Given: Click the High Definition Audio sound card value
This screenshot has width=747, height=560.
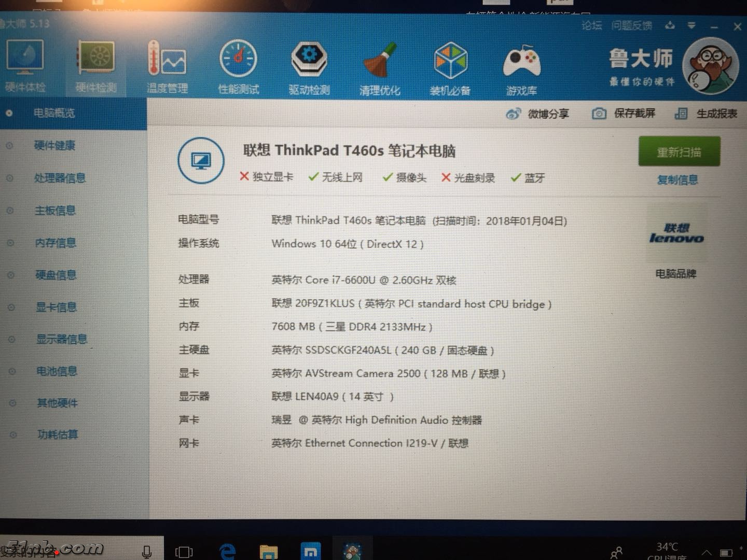Looking at the screenshot, I should coord(377,420).
